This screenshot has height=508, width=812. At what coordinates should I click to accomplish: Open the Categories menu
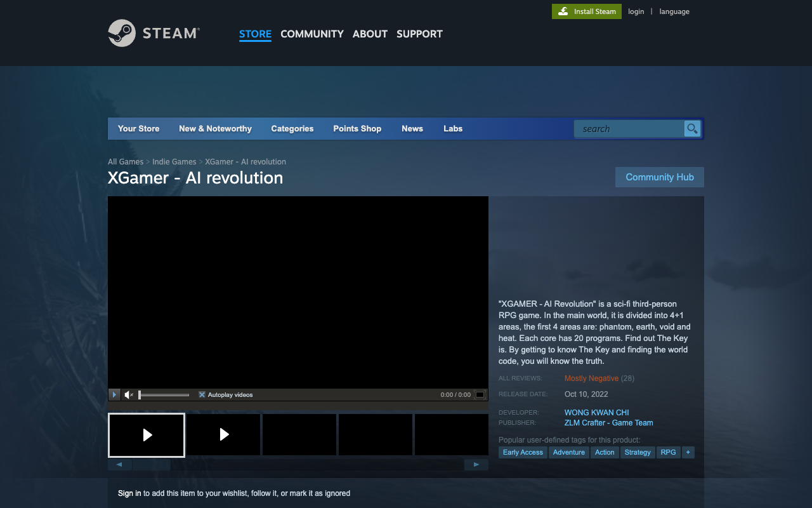coord(292,128)
